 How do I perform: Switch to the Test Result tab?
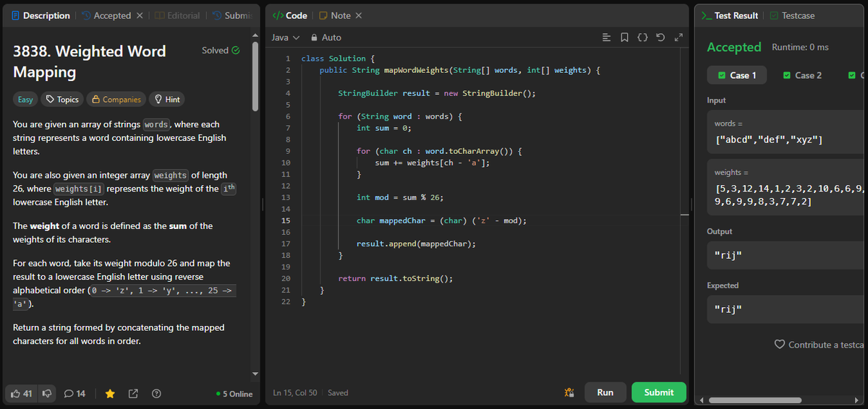pyautogui.click(x=730, y=15)
